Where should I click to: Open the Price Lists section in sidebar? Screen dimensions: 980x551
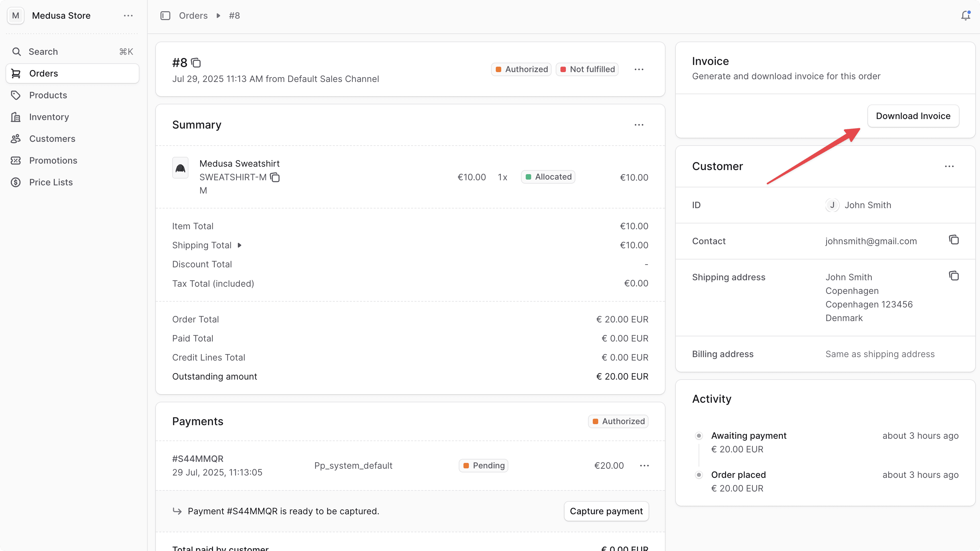51,182
